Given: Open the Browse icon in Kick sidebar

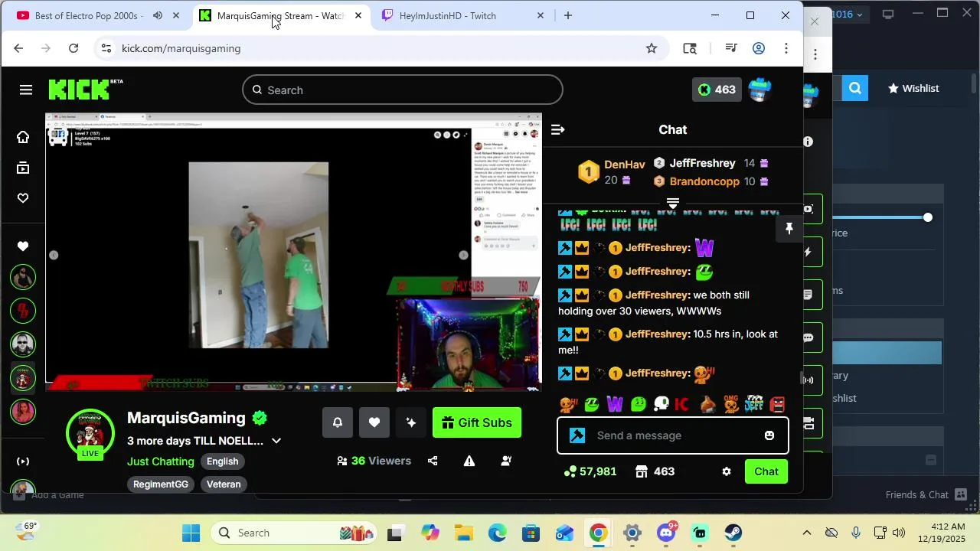Looking at the screenshot, I should point(23,168).
